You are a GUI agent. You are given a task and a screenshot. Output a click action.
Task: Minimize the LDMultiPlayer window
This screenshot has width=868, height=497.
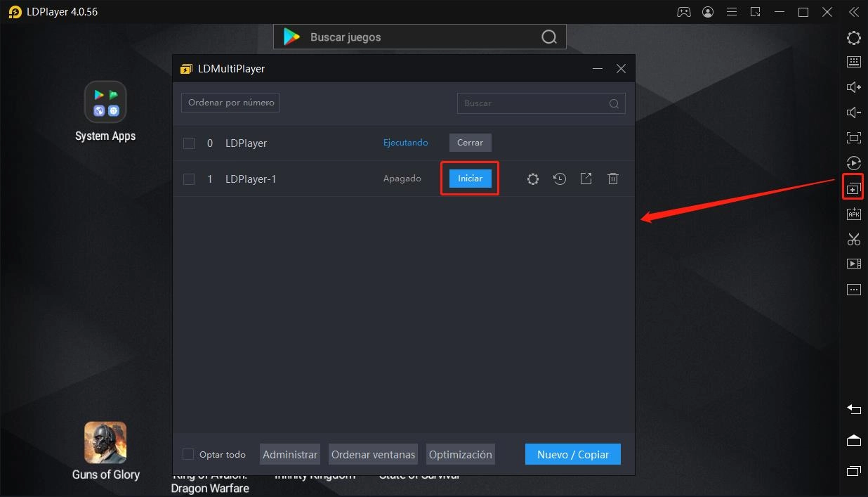tap(598, 69)
